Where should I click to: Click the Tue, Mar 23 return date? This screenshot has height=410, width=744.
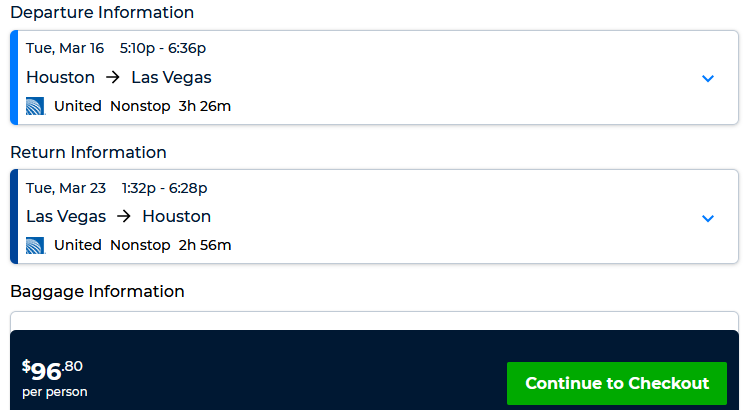tap(66, 187)
